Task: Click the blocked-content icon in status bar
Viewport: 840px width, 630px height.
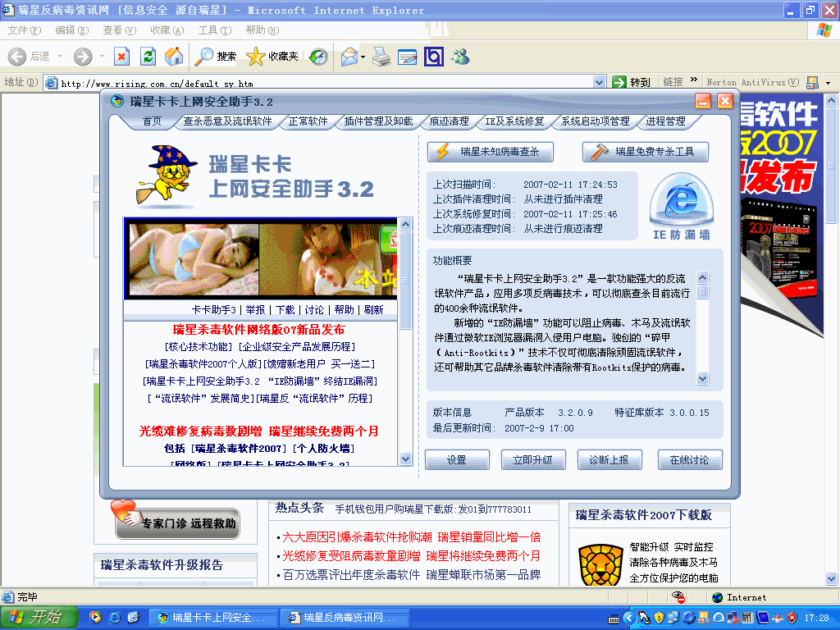Action: (x=678, y=597)
